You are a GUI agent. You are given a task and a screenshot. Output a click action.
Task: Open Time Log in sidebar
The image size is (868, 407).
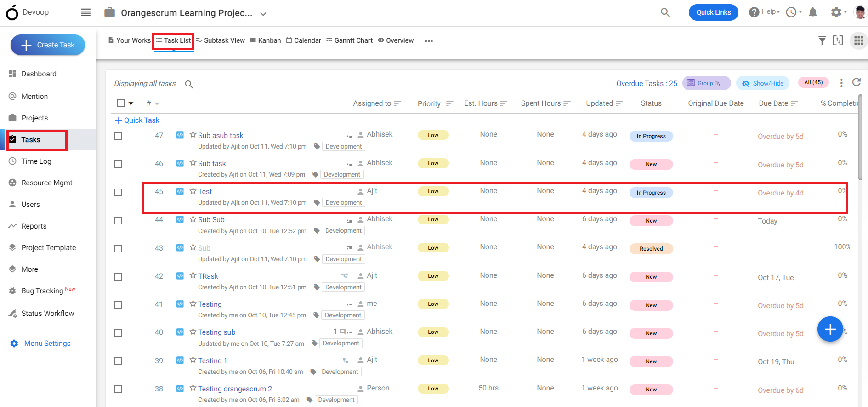point(36,161)
